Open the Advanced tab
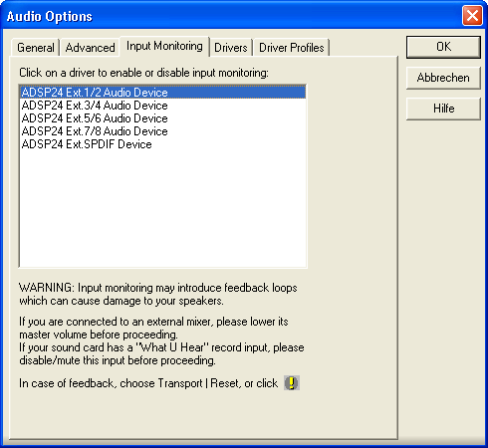The image size is (488, 448). (x=90, y=48)
